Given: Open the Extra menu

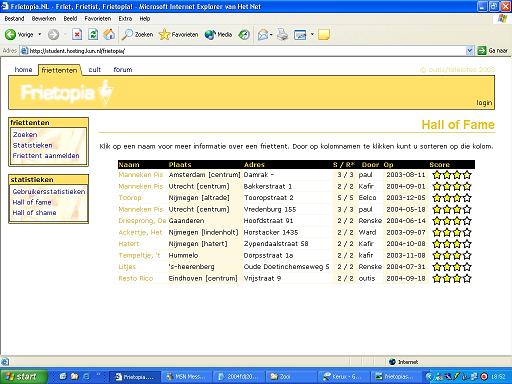Looking at the screenshot, I should [125, 19].
